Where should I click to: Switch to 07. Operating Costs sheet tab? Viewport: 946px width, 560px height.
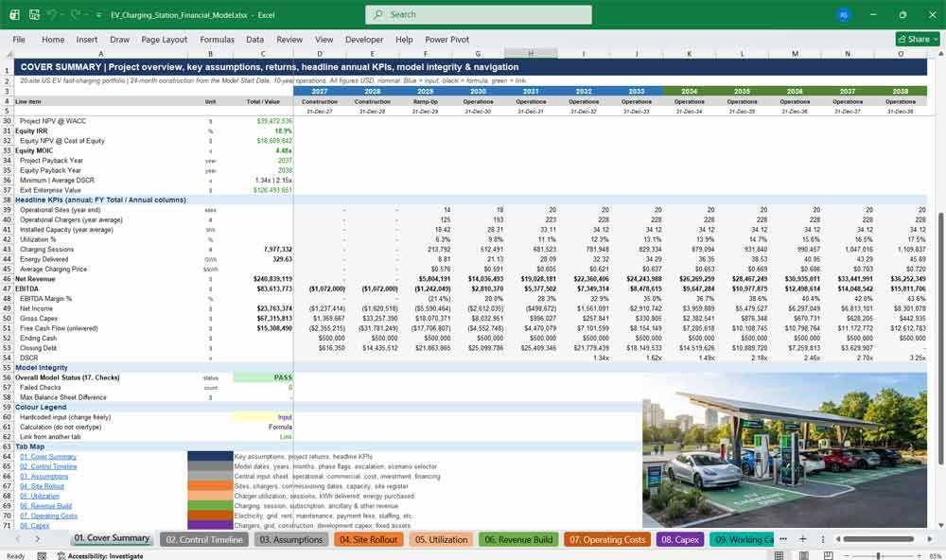pyautogui.click(x=607, y=539)
